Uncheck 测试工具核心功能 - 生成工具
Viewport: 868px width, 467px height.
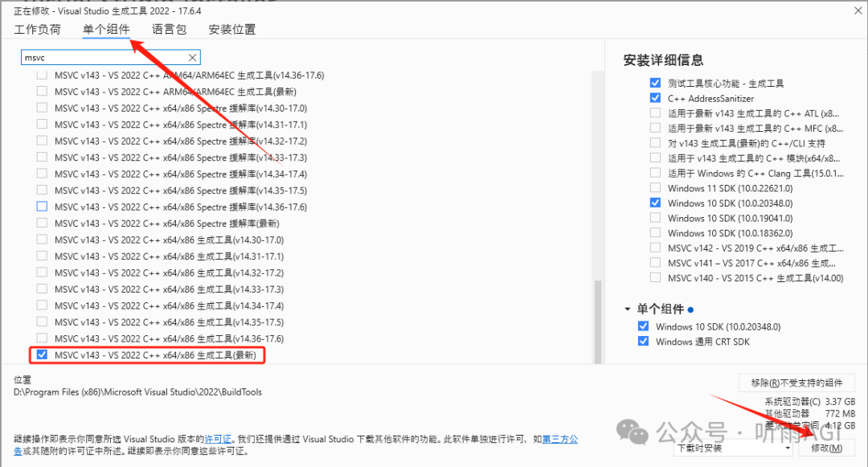[656, 83]
